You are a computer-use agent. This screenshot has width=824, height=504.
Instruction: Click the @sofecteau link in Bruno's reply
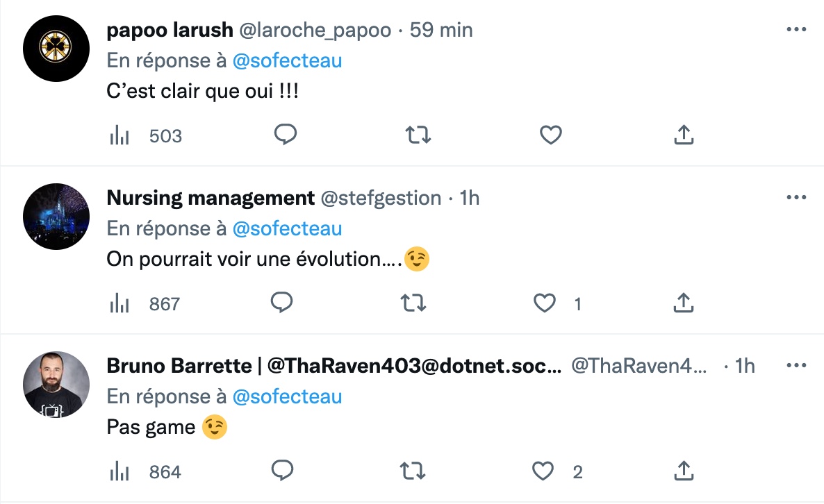[x=287, y=396]
